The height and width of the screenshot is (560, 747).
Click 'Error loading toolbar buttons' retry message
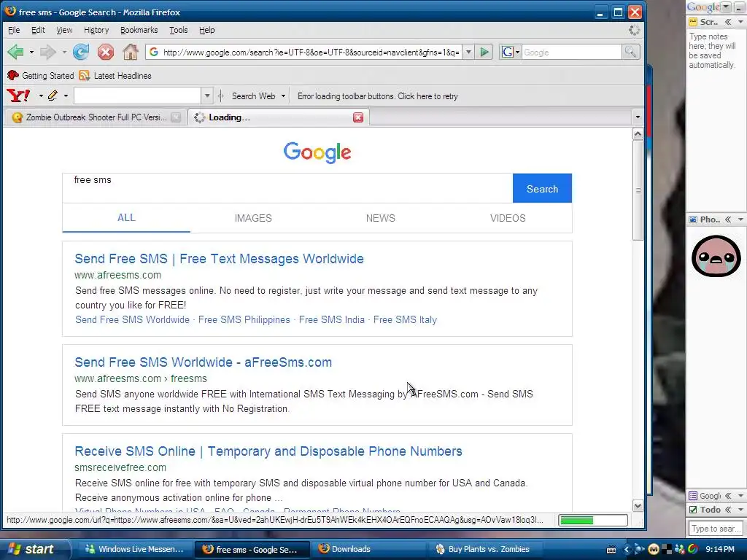(377, 96)
